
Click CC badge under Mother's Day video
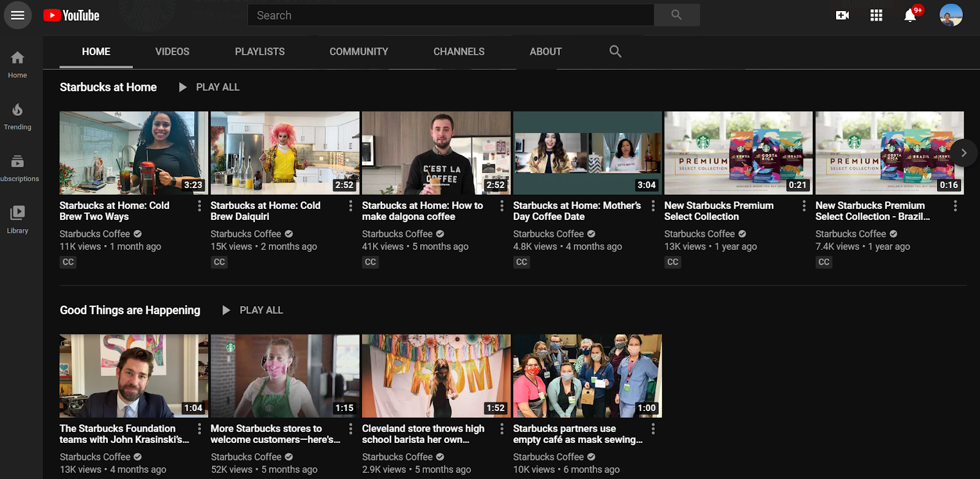[522, 262]
